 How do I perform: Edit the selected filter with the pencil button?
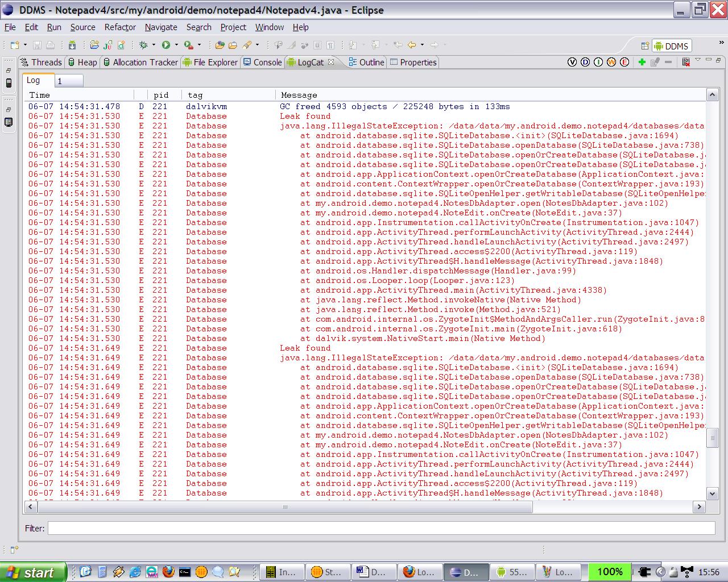654,62
